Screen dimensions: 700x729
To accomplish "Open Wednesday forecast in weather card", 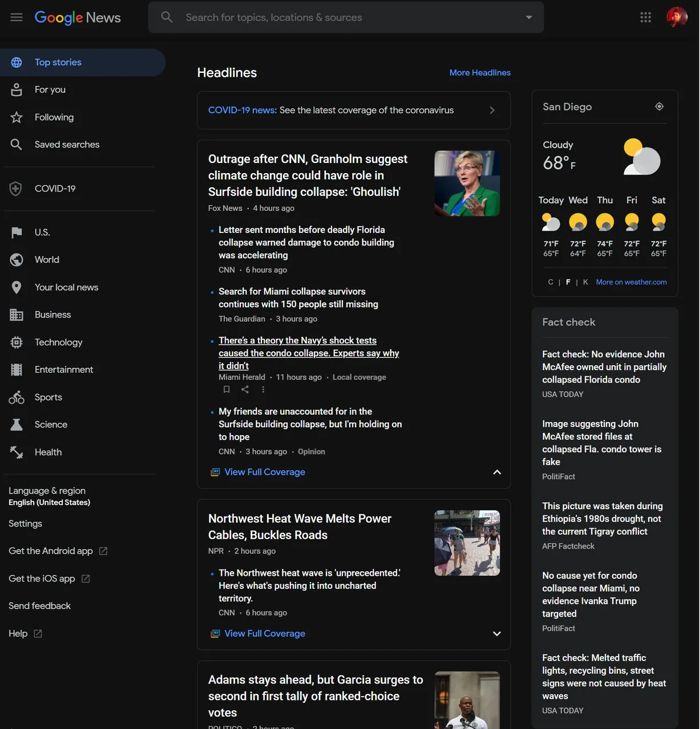I will coord(578,227).
